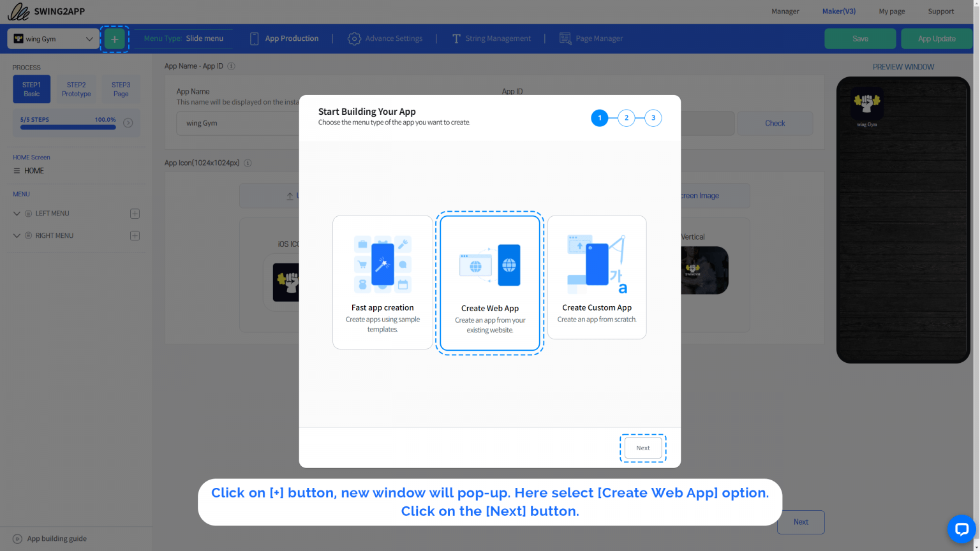Click the progress steps arrow icon

click(128, 123)
